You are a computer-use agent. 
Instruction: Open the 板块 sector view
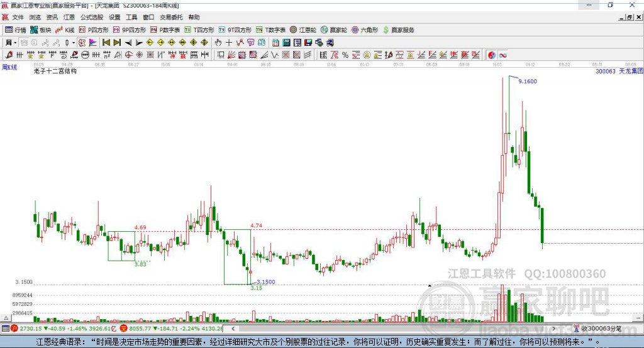[40, 30]
